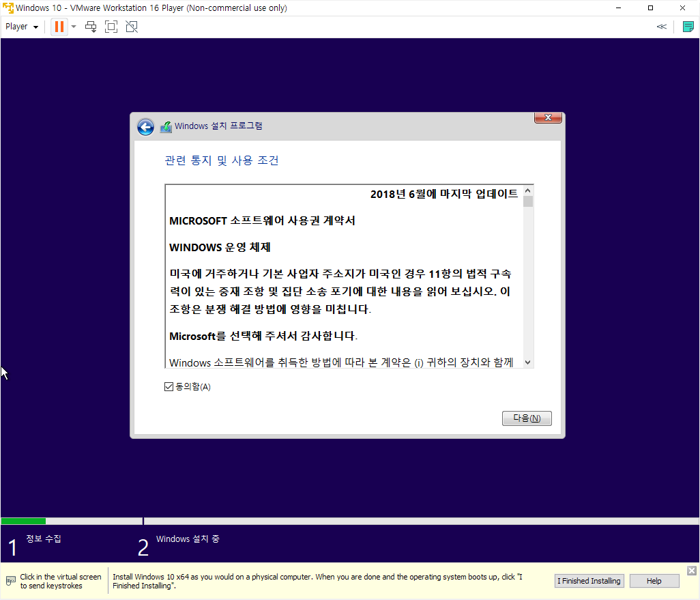Open the green notes/message log icon
The height and width of the screenshot is (600, 700).
(688, 27)
